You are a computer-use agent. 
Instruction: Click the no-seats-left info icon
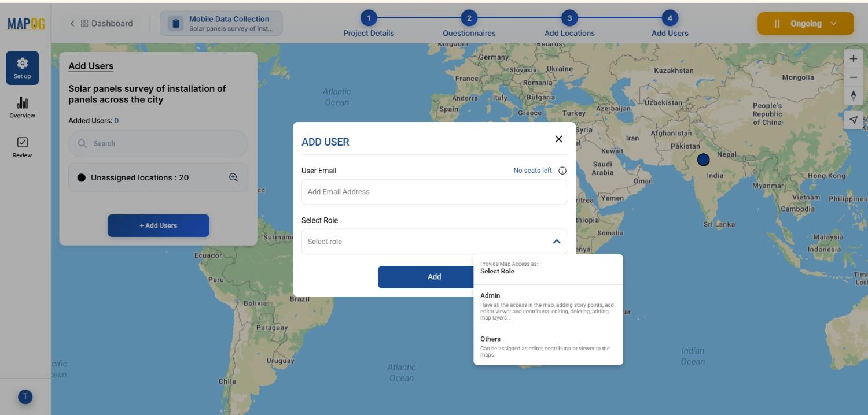(x=562, y=170)
